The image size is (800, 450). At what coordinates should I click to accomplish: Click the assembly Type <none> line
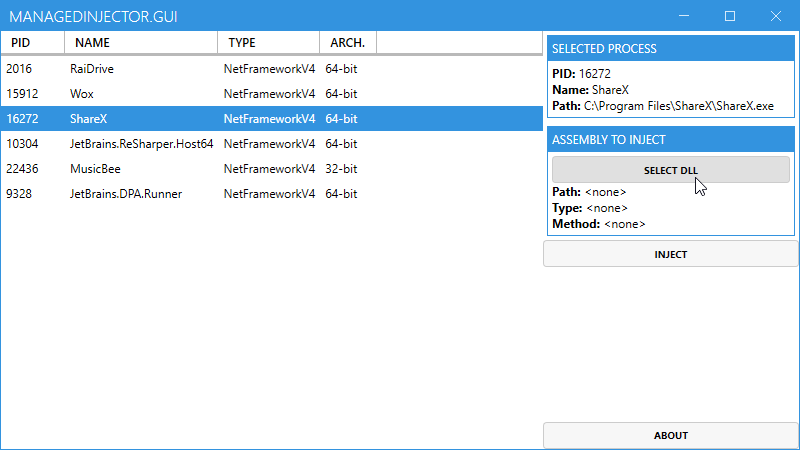pos(590,208)
